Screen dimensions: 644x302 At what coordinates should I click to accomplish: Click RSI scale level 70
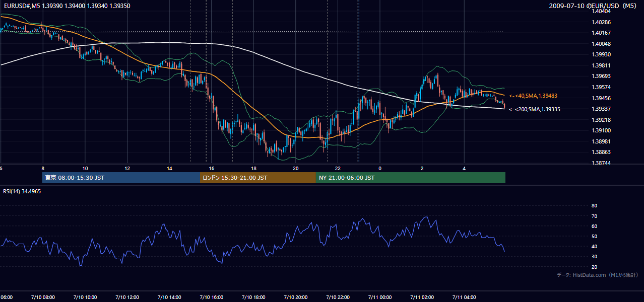[x=594, y=216]
